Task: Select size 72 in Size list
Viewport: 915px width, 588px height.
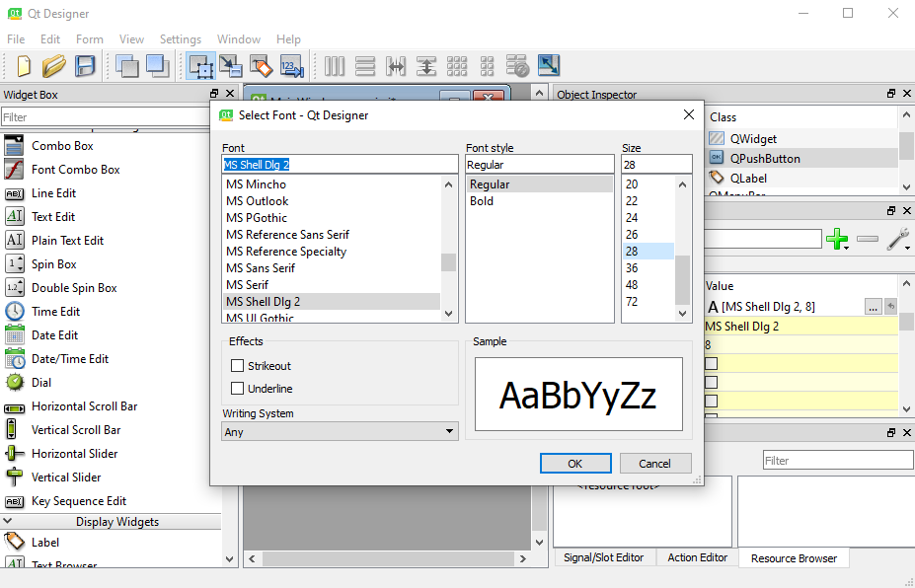Action: tap(632, 302)
